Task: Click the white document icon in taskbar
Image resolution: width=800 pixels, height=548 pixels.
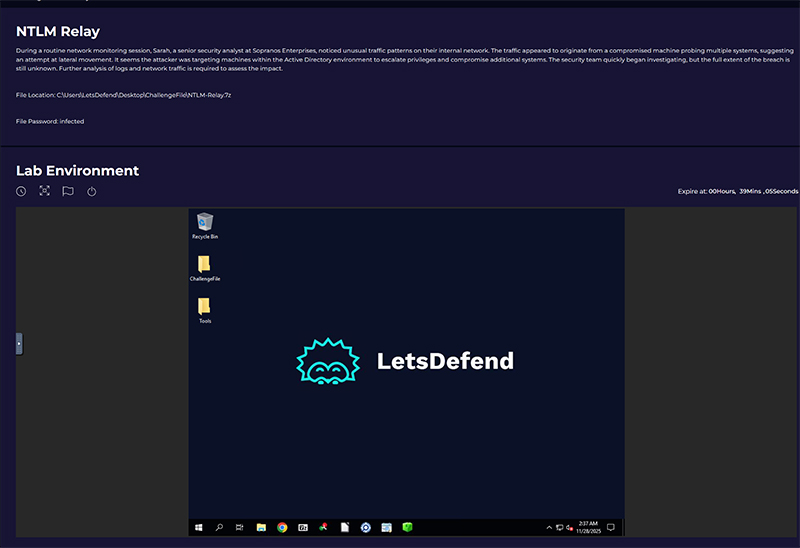Action: pyautogui.click(x=344, y=527)
